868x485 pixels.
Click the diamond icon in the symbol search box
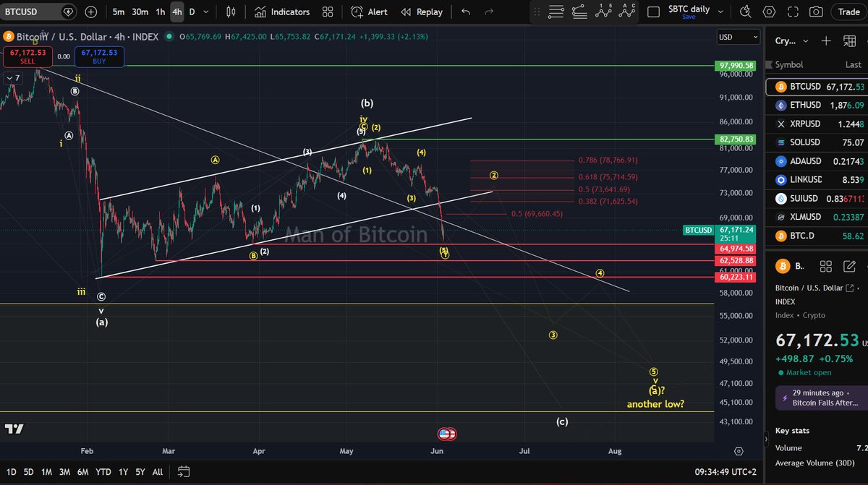68,12
